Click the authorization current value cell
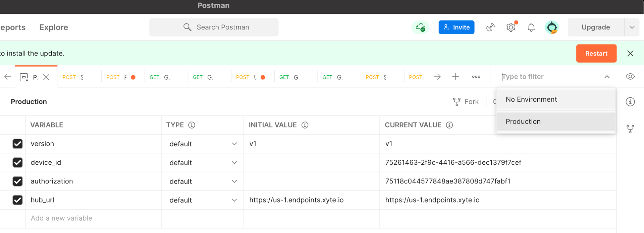Image resolution: width=644 pixels, height=233 pixels. pos(498,181)
